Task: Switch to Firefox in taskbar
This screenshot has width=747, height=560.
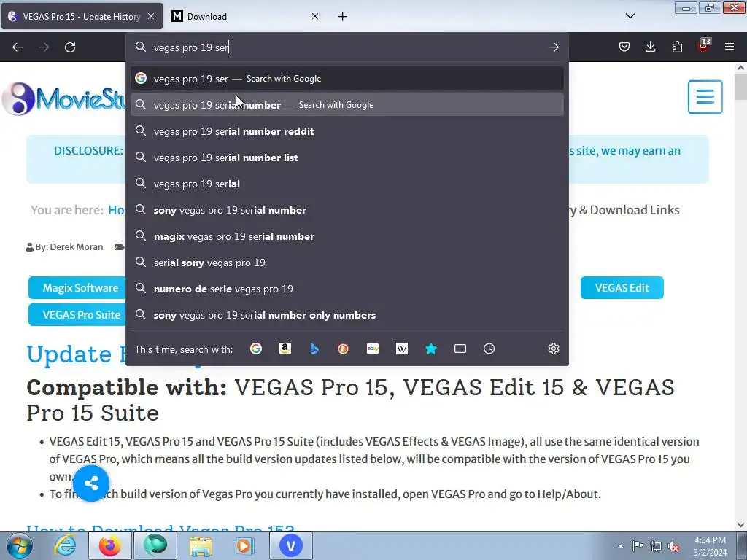Action: 110,545
